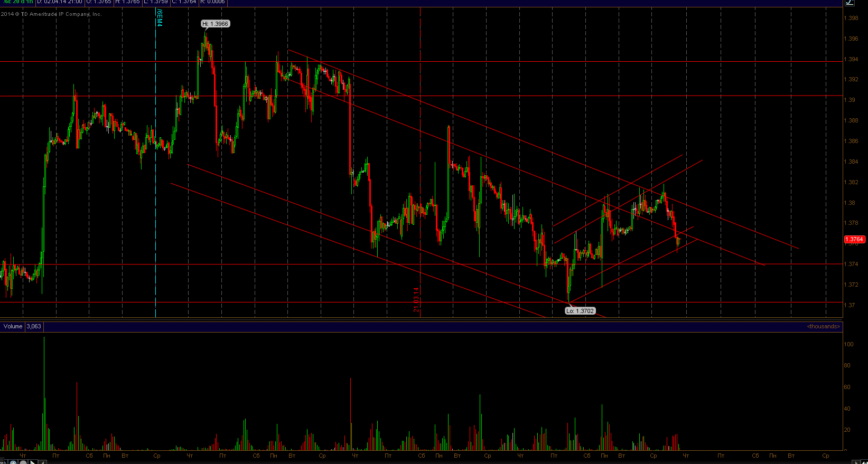The height and width of the screenshot is (464, 868).
Task: Click the 21.03.14 vertical date label
Action: click(x=416, y=300)
